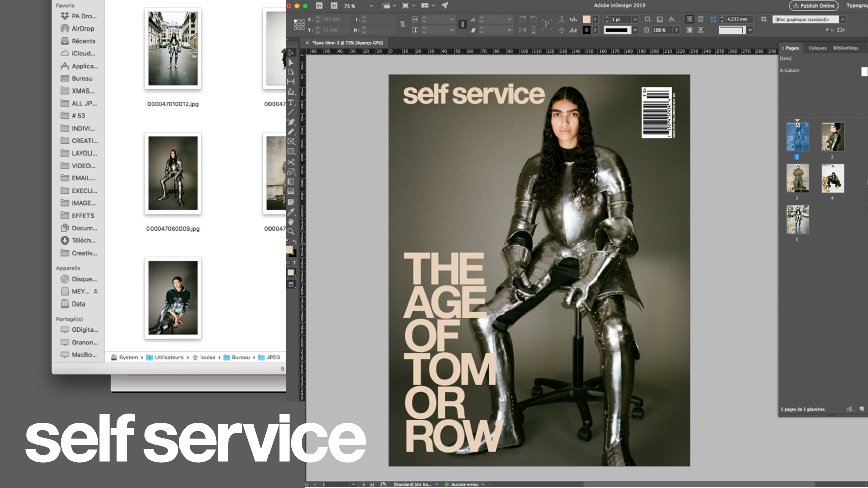Select the Gap tool
868x488 pixels.
[x=291, y=82]
